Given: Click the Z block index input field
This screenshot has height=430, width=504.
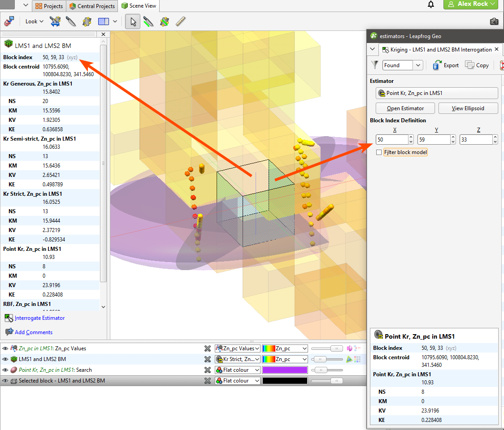Looking at the screenshot, I should [476, 139].
